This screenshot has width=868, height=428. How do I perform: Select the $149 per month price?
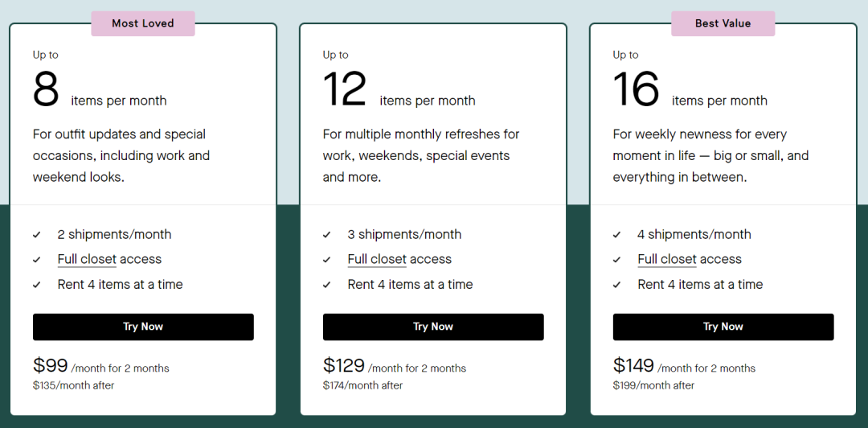634,365
